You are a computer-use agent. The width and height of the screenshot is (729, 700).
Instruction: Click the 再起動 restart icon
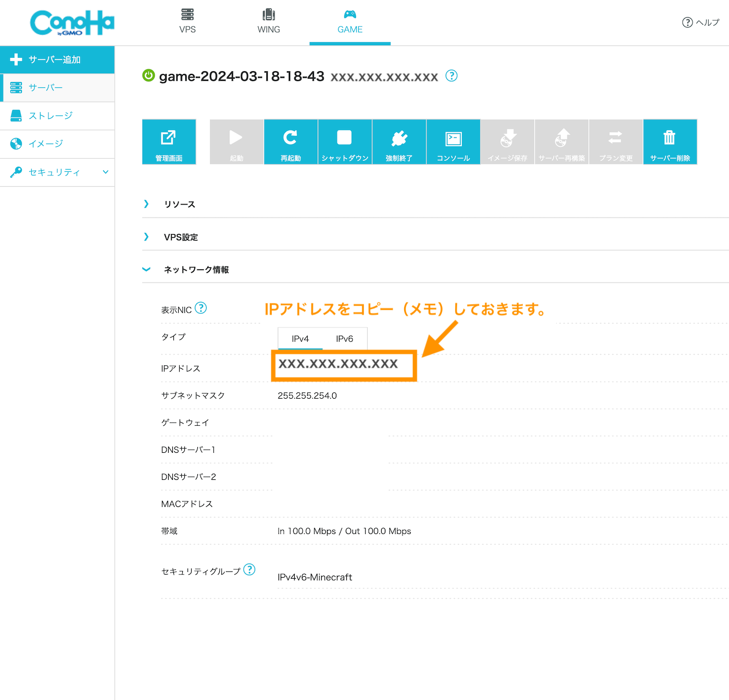coord(291,138)
